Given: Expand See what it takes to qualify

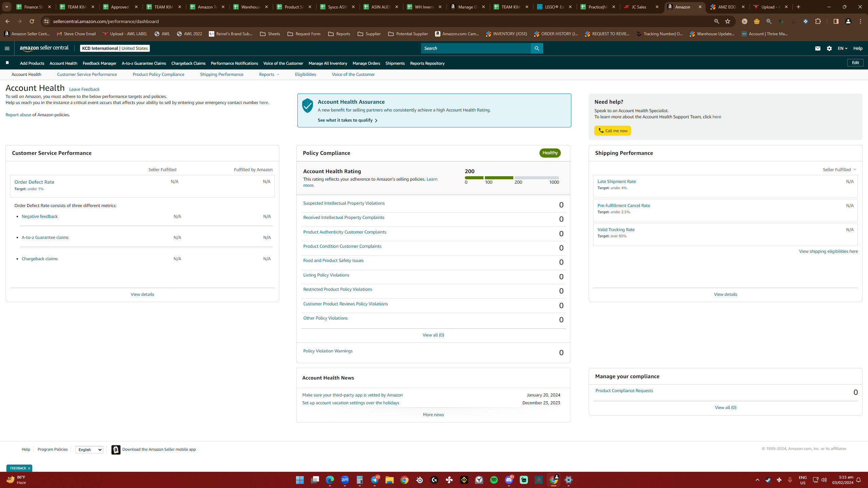Looking at the screenshot, I should pos(348,120).
